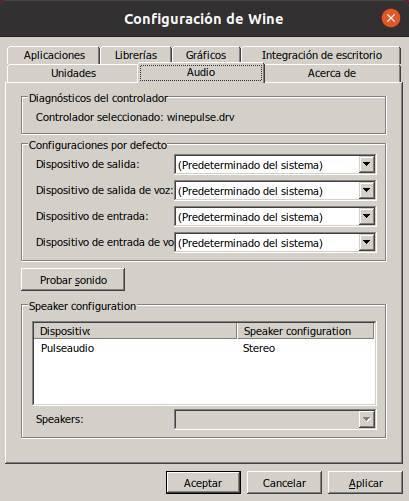Viewport: 409px width, 501px height.
Task: Click the Audio tab
Action: pyautogui.click(x=201, y=72)
